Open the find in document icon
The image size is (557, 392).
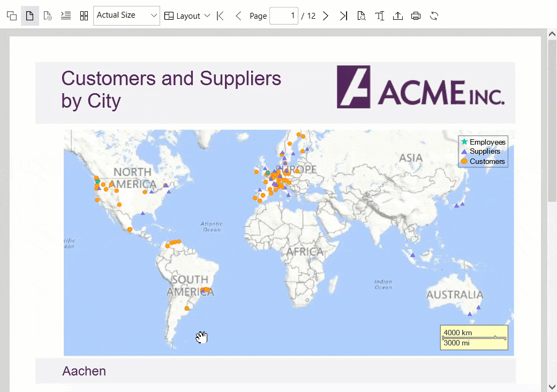(x=362, y=16)
